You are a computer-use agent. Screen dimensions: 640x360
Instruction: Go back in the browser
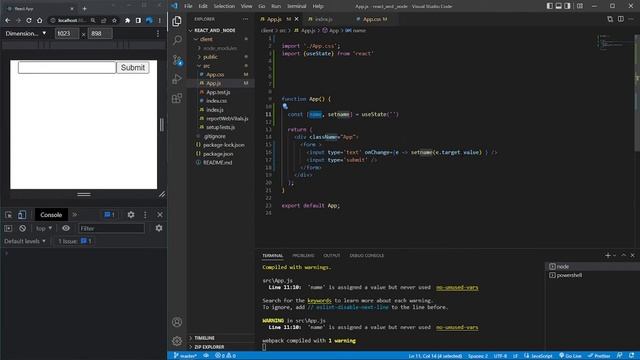pos(8,20)
